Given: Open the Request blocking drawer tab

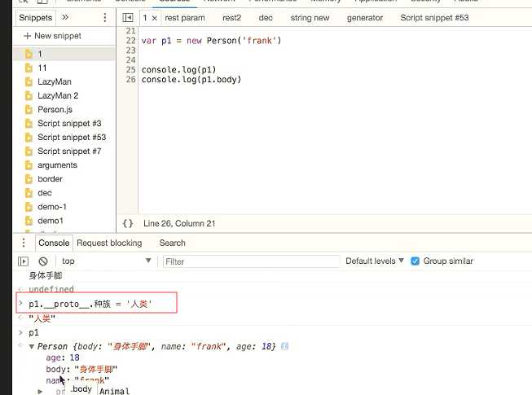Looking at the screenshot, I should tap(109, 243).
